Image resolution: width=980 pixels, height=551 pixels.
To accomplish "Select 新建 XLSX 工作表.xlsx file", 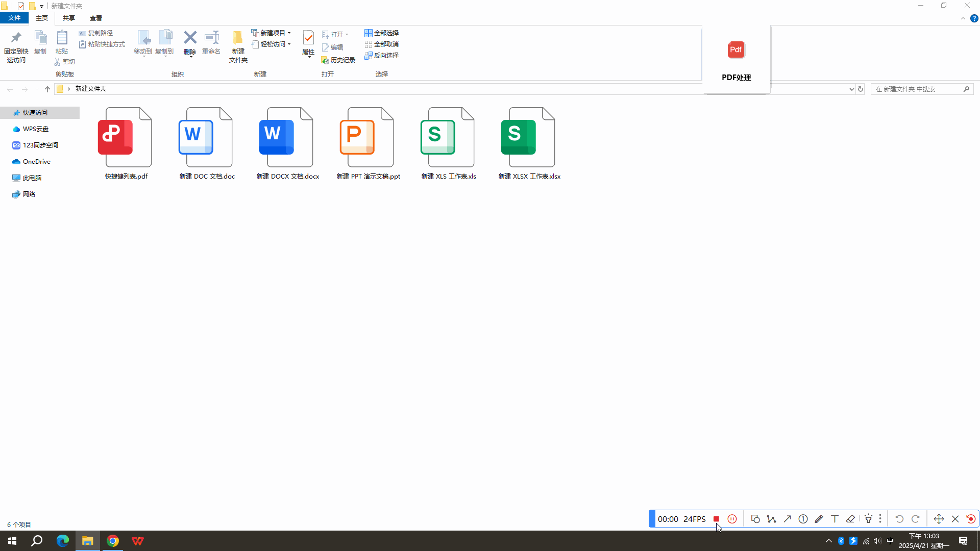I will (x=529, y=143).
